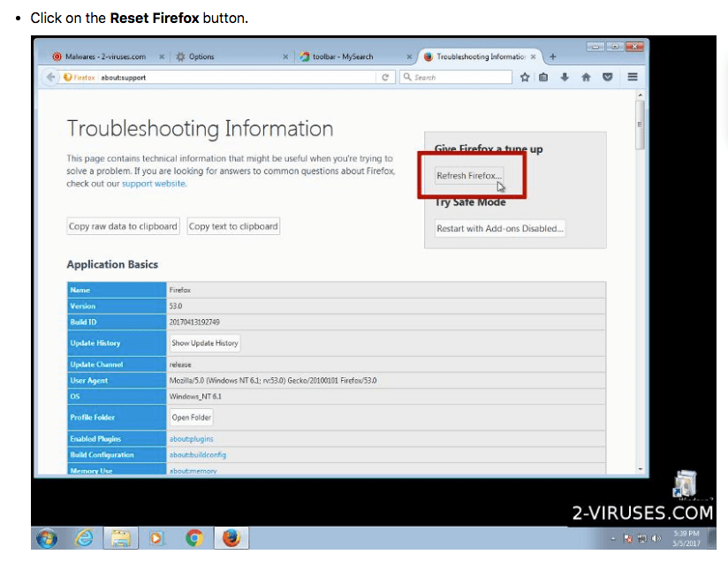The height and width of the screenshot is (562, 728).
Task: Click the Action Center flag tray icon
Action: pos(627,538)
